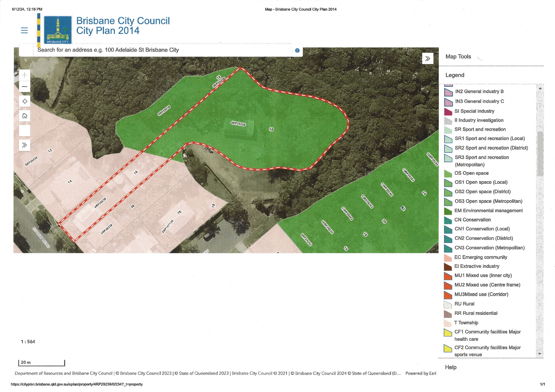Click the EM Environmental management swatch
555x392 pixels.
[x=448, y=211]
